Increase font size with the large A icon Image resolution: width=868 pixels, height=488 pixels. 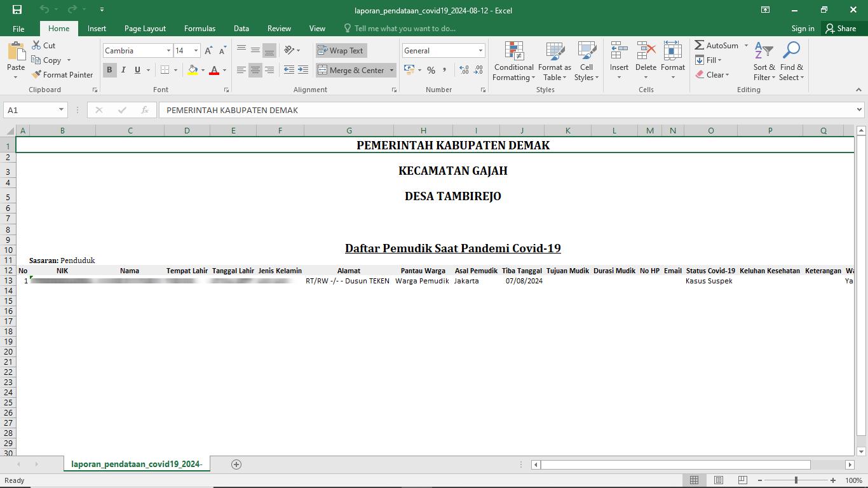[x=209, y=50]
